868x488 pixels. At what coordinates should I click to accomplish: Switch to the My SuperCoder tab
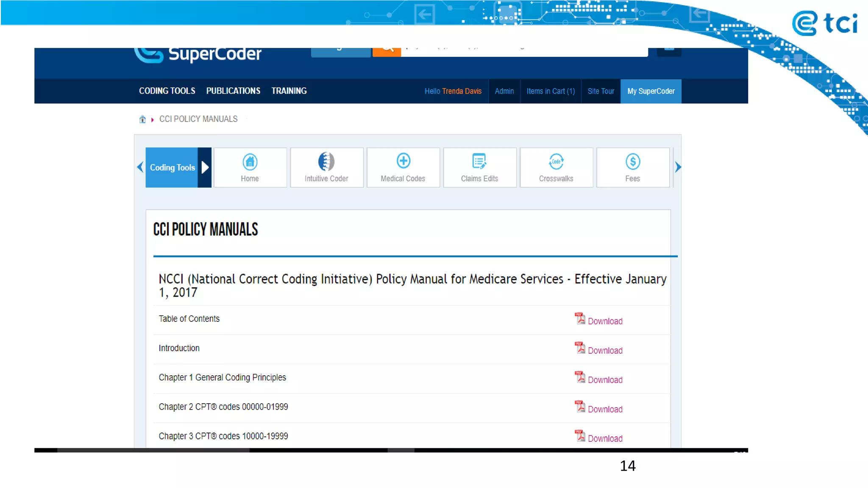pos(651,91)
